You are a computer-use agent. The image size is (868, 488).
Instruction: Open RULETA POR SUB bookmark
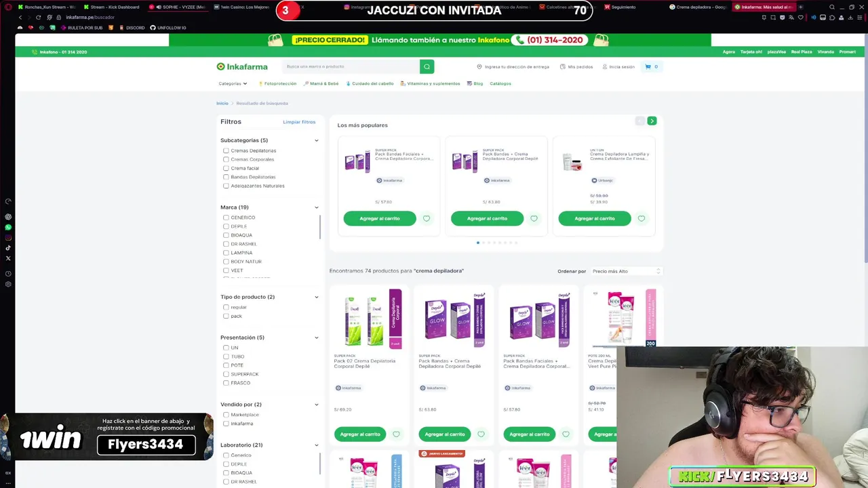(81, 28)
